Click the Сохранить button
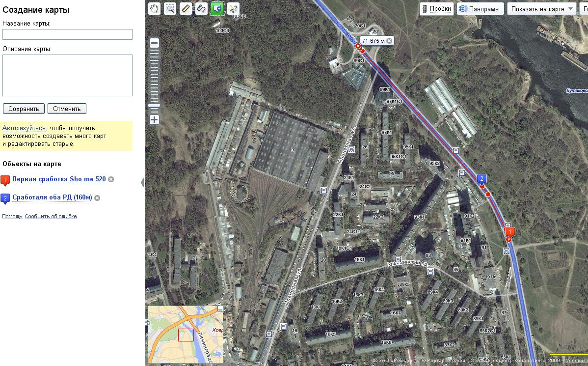 coord(24,109)
